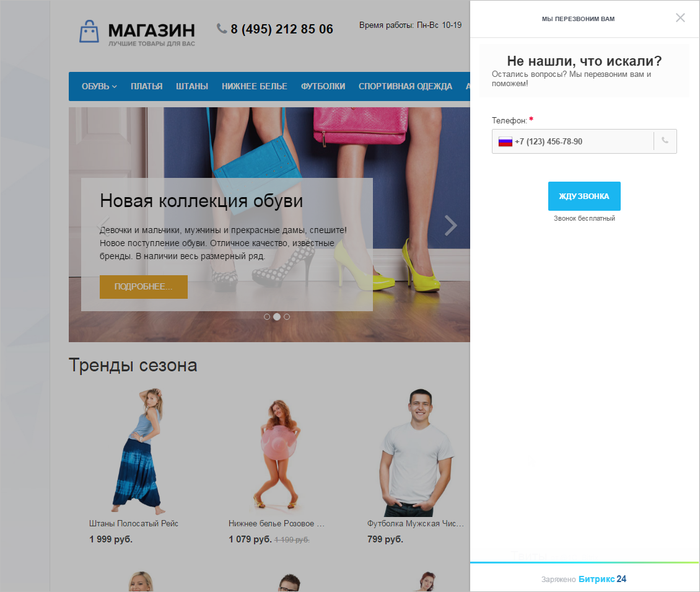The height and width of the screenshot is (592, 700).
Task: Advance slider with right arrow chevron
Action: (450, 225)
